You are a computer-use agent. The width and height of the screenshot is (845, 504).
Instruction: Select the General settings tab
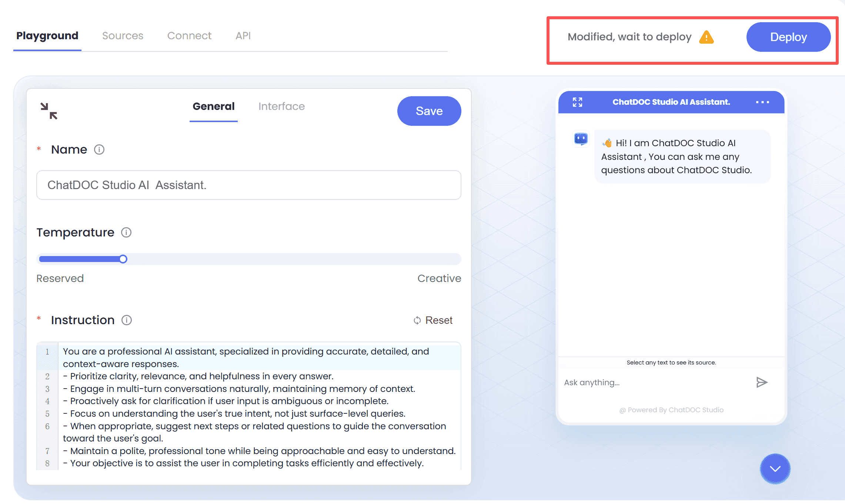tap(214, 107)
